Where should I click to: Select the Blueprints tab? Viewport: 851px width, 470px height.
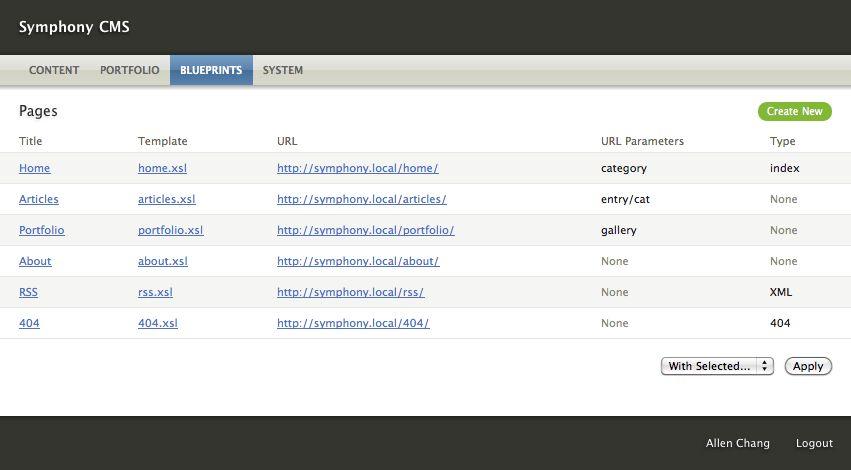click(x=211, y=70)
